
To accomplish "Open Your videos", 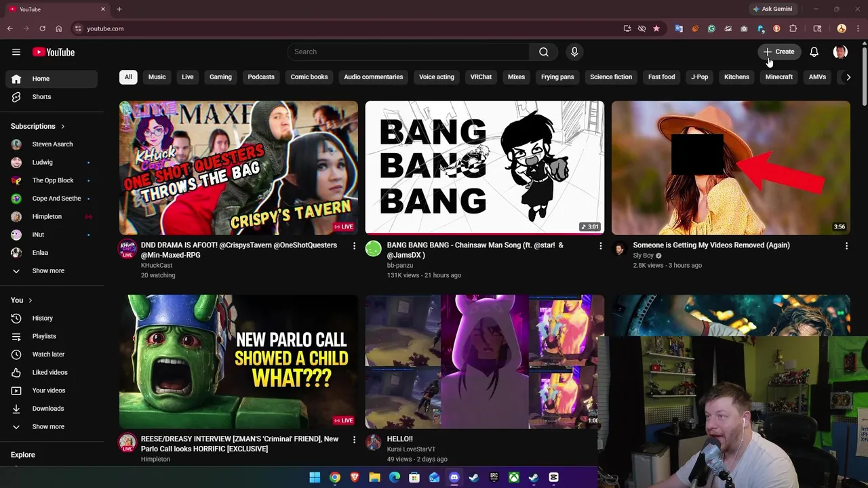I will click(x=52, y=390).
